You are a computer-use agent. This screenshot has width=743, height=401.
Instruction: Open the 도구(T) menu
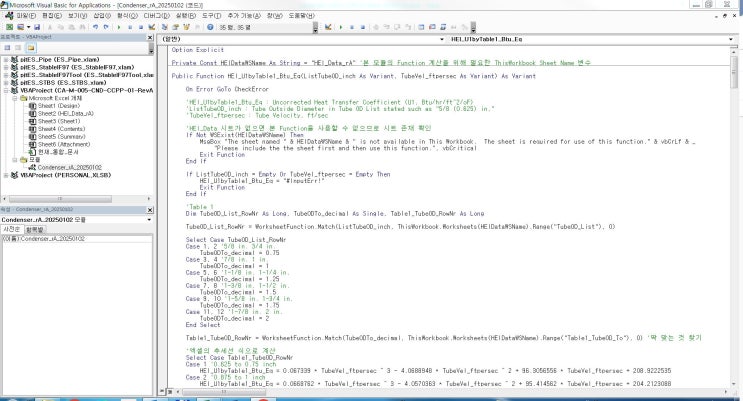[211, 16]
